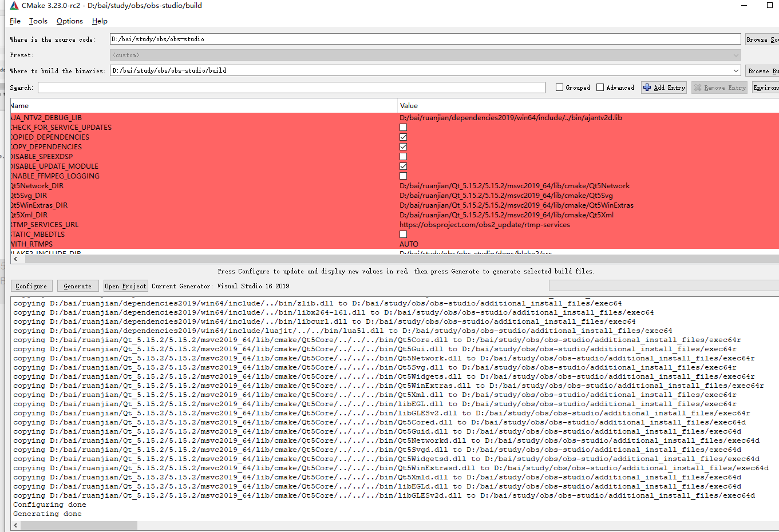Click the Name column header
779x532 pixels.
[204, 106]
